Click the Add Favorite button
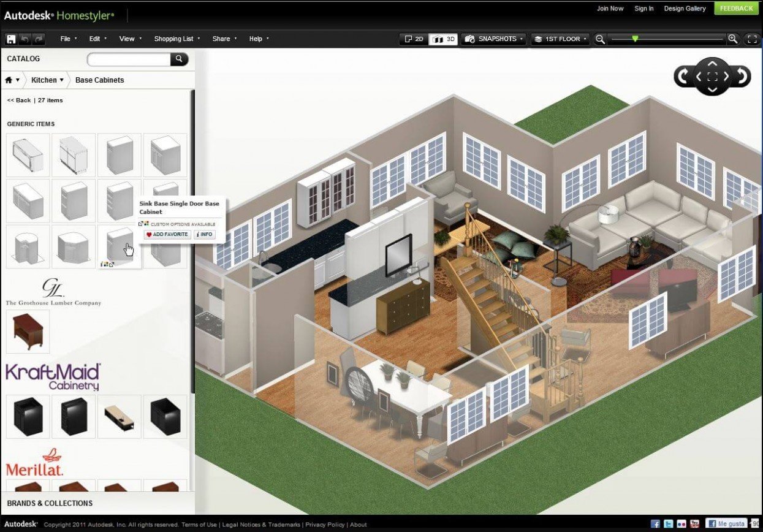Viewport: 763px width, 532px height. coord(167,235)
